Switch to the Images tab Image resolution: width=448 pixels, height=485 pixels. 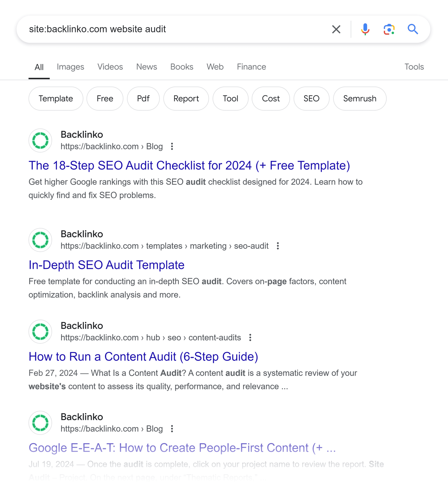click(x=70, y=67)
